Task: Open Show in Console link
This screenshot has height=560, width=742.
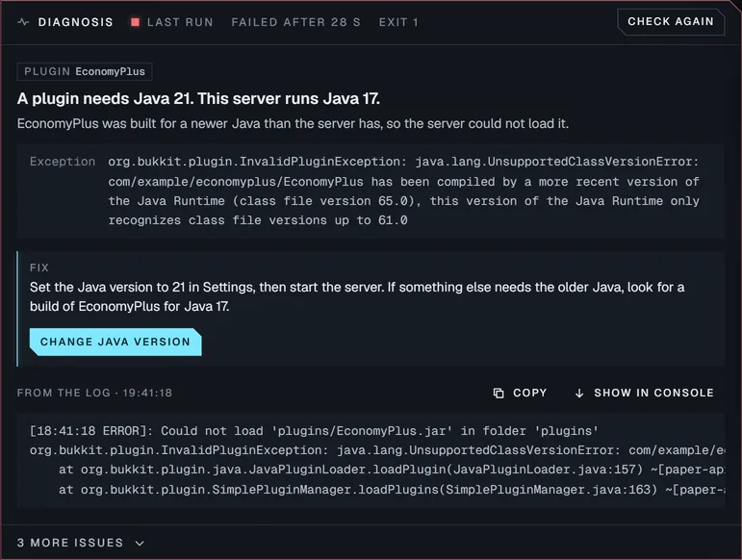Action: 644,393
